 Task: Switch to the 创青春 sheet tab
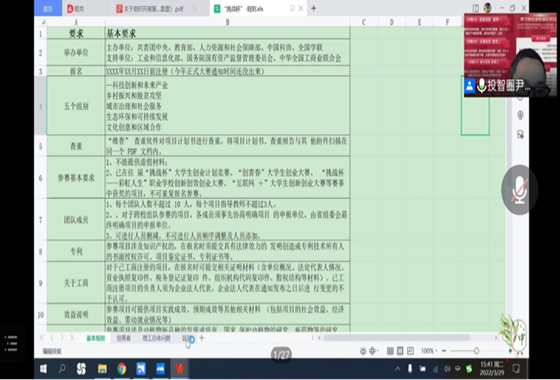coord(124,338)
